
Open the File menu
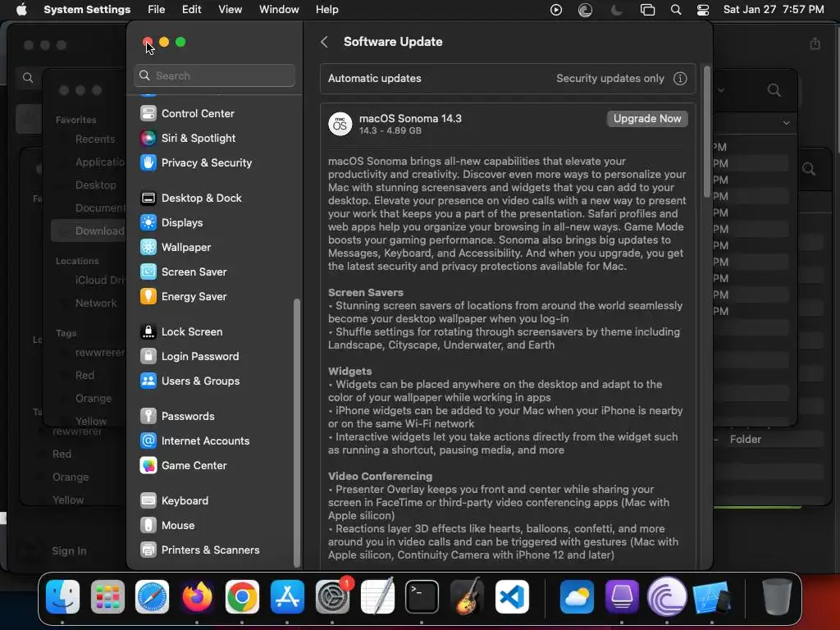pyautogui.click(x=157, y=10)
